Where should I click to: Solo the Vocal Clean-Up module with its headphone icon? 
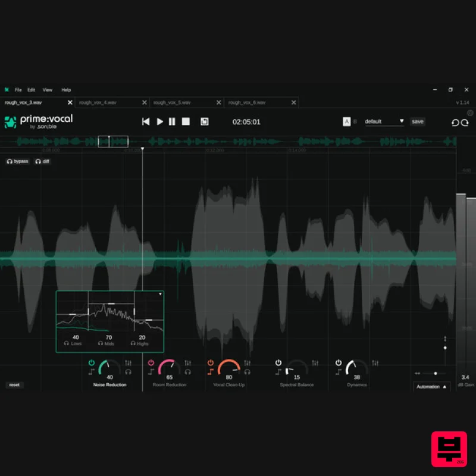pos(246,372)
